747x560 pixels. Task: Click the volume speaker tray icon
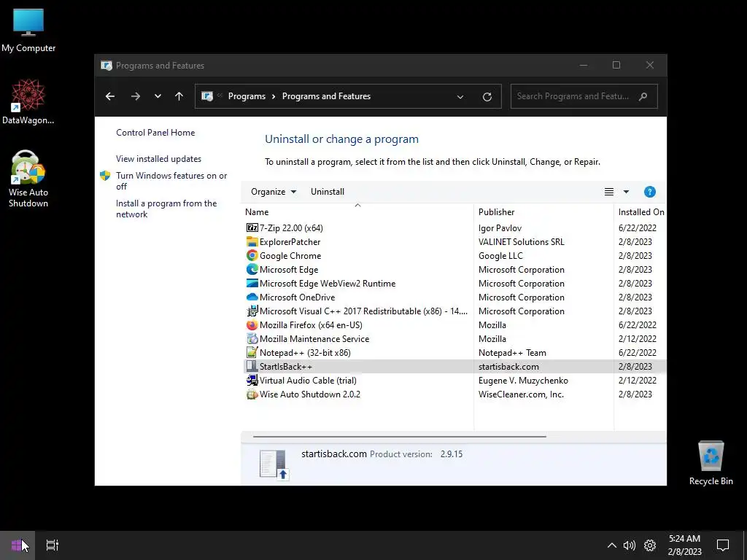[630, 545]
